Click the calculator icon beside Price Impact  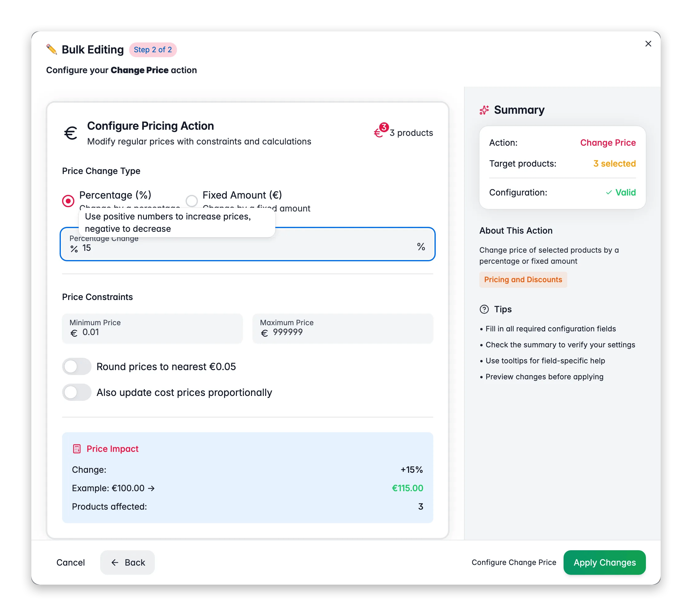[77, 449]
